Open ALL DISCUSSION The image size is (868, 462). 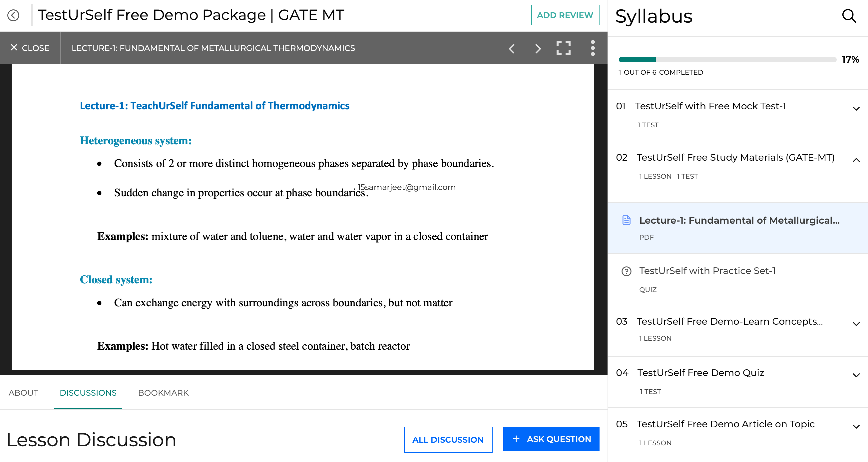click(x=448, y=439)
